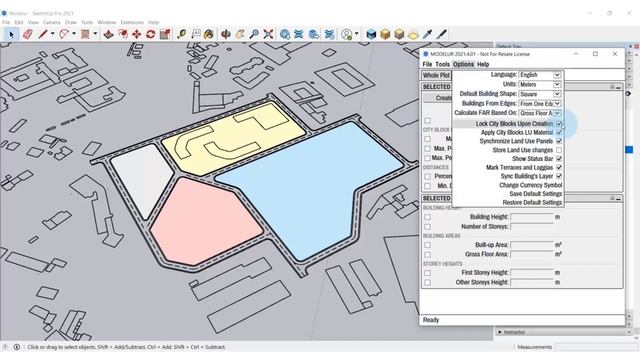
Task: Uncheck Apply City Blocks LU Material
Action: pos(559,132)
